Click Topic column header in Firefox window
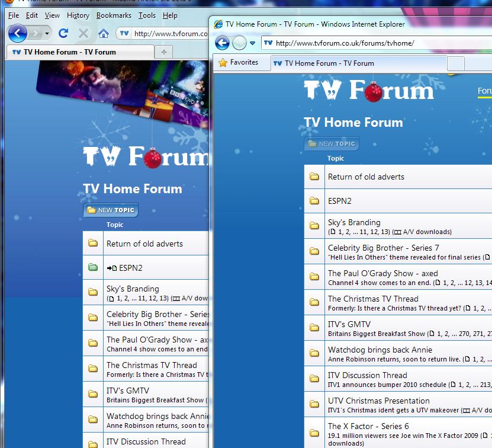The image size is (492, 448). coord(115,225)
